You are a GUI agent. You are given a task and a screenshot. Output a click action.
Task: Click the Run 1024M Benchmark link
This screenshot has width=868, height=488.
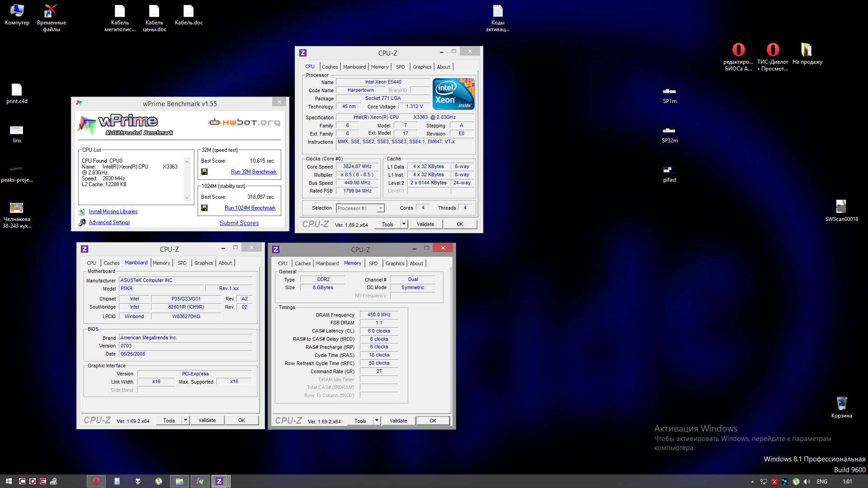point(250,208)
